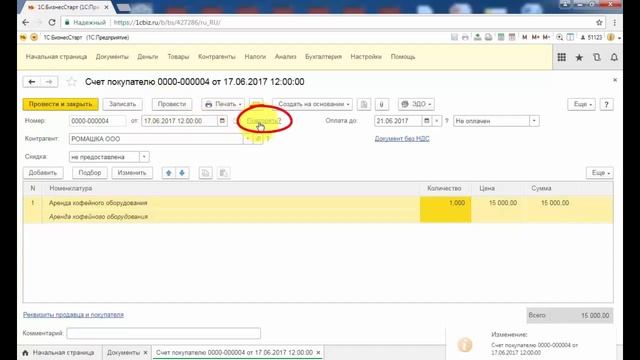Image resolution: width=640 pixels, height=360 pixels.
Task: Open the Контрагенты menu
Action: 217,57
